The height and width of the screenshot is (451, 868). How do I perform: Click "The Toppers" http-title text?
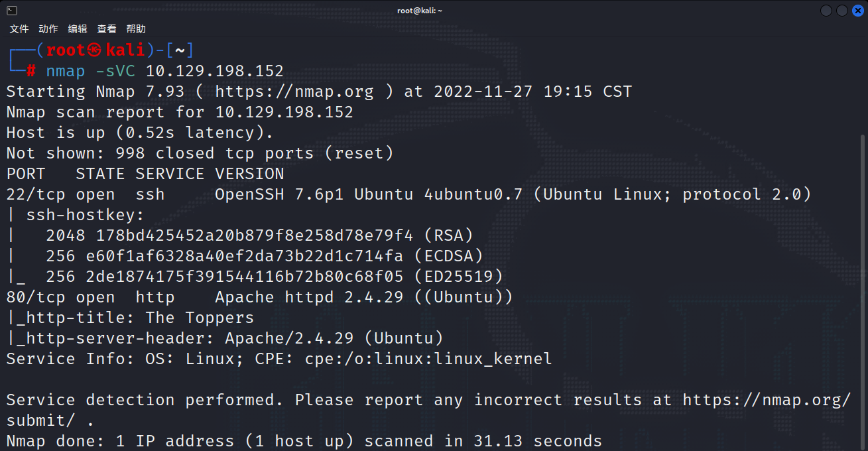pos(200,318)
